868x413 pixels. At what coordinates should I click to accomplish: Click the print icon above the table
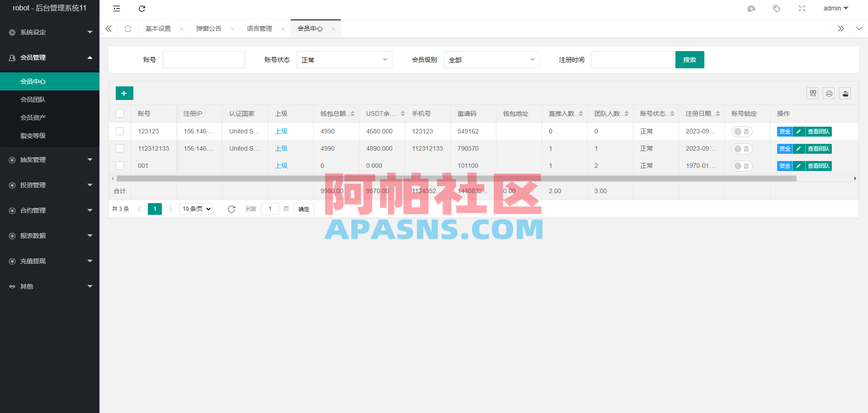[829, 93]
